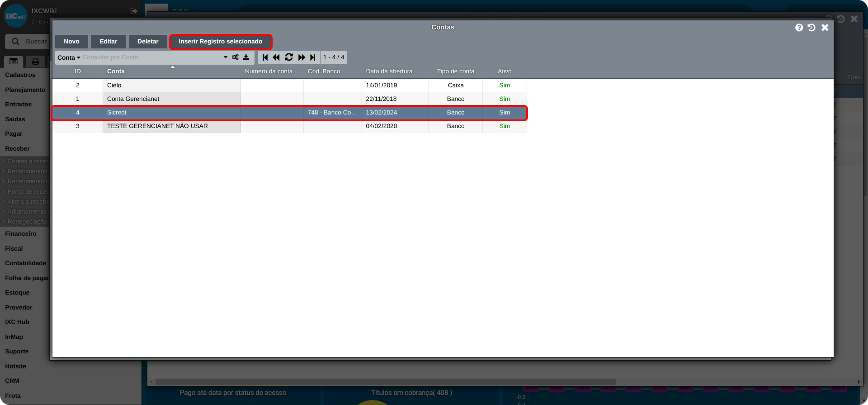Screen dimensions: 868x405
Task: Go to next page of records
Action: (302, 57)
